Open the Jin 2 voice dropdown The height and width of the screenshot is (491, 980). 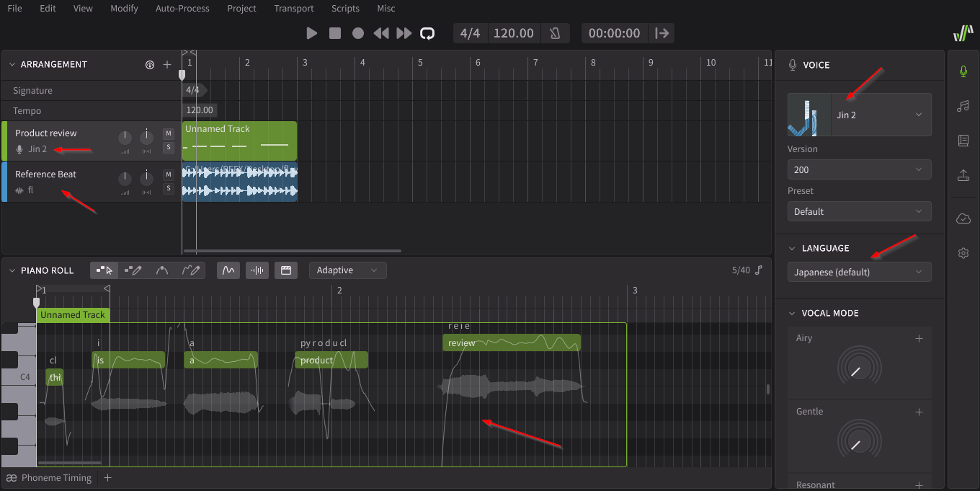tap(859, 115)
